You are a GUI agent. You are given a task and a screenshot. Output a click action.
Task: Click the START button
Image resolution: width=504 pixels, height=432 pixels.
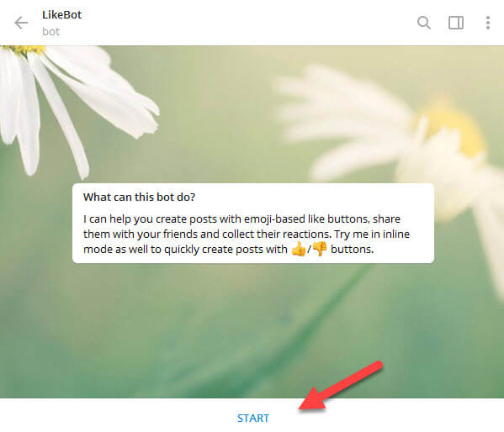tap(253, 419)
